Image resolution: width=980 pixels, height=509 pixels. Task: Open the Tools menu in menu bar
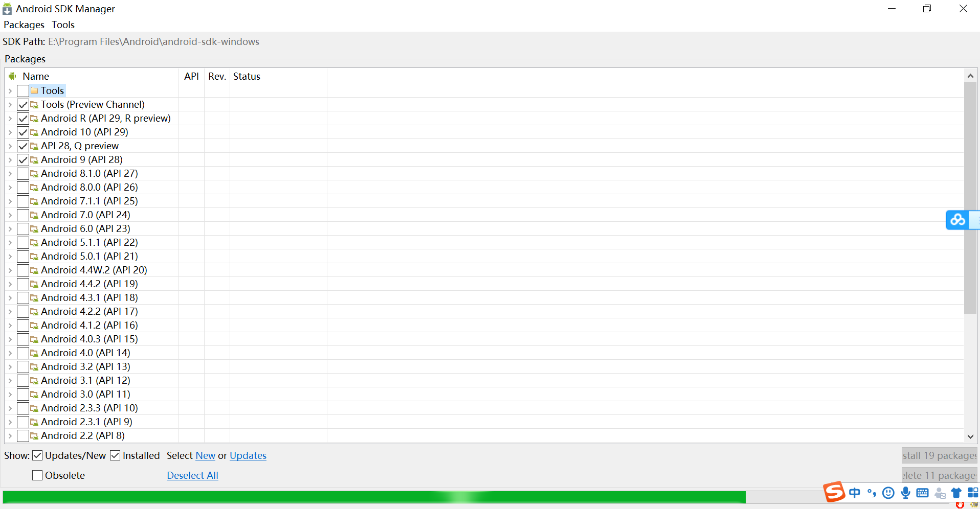[x=63, y=25]
